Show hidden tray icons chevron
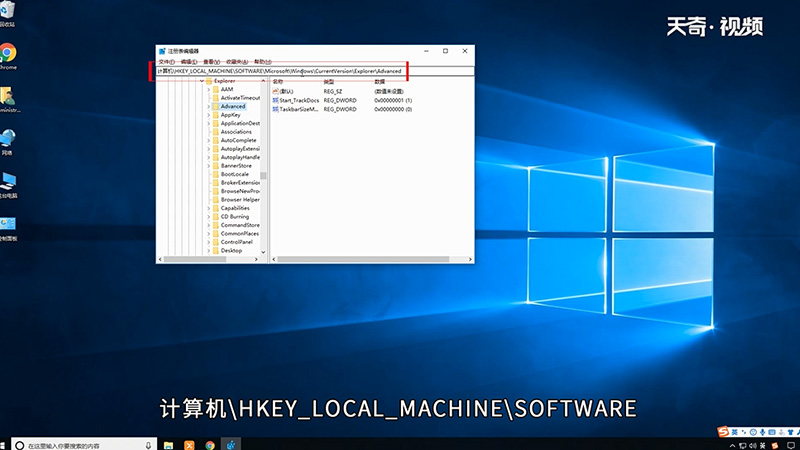Viewport: 800px width, 450px height. [x=733, y=446]
